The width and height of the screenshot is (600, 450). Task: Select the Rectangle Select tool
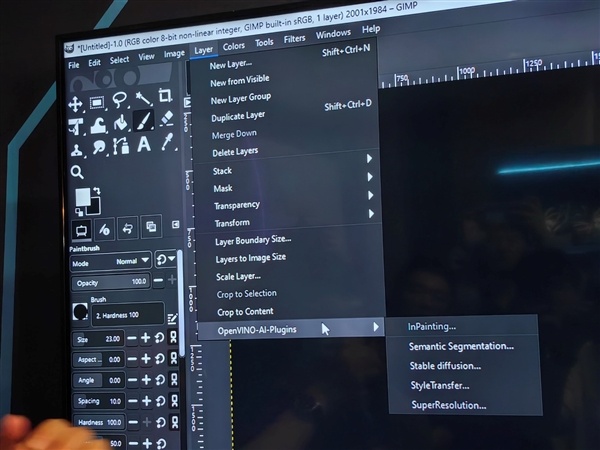tap(98, 102)
